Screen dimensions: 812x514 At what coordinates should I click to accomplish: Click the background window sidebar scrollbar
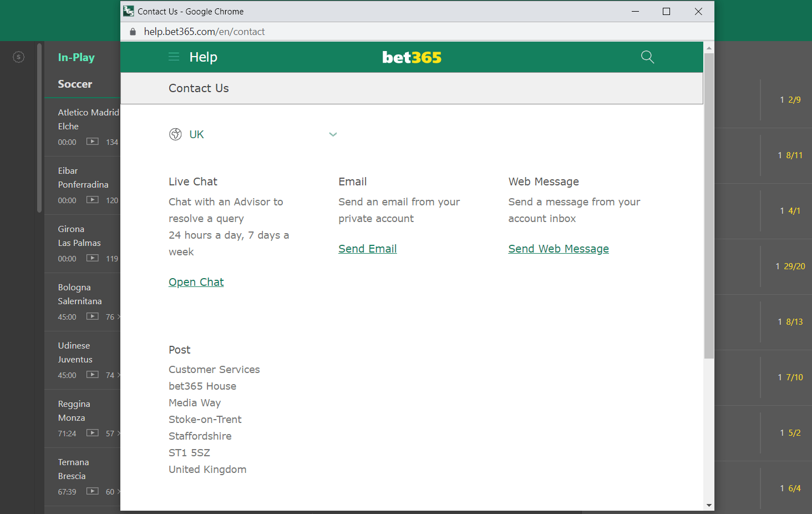click(39, 129)
